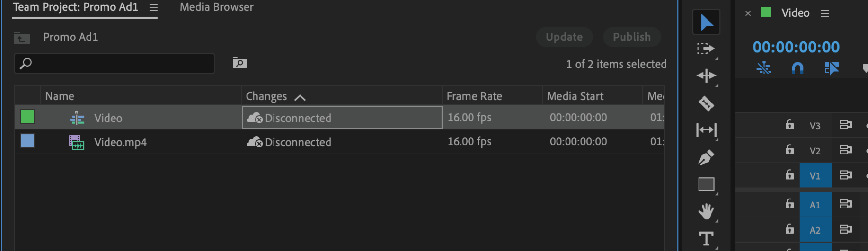Pick the Hand tool

pos(706,211)
